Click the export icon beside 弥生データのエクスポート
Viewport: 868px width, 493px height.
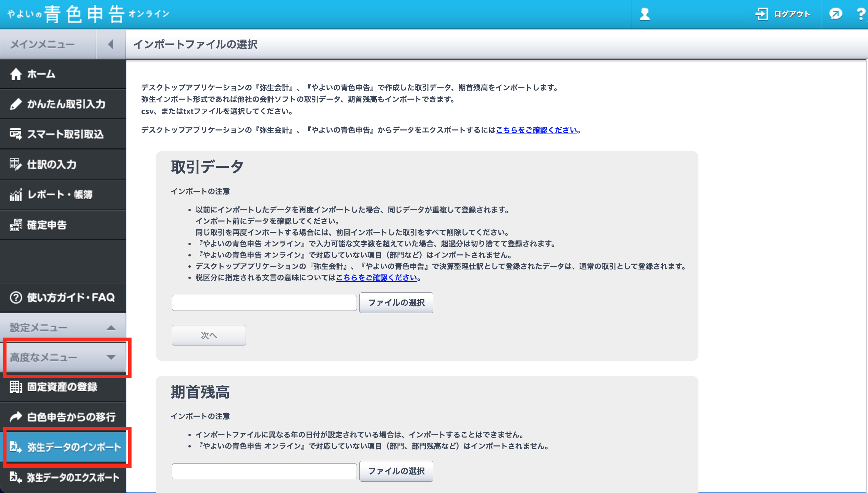tap(16, 477)
